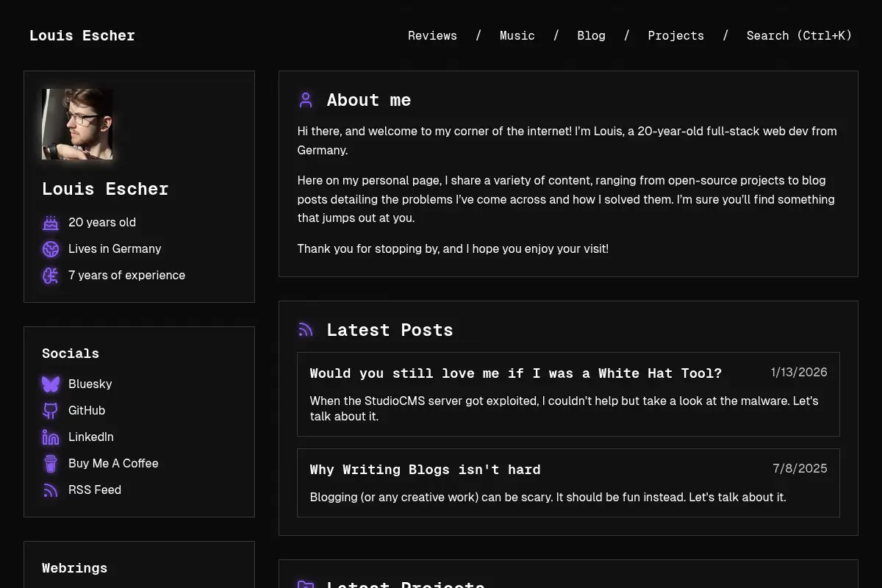Click the RSS Feed icon in Socials

(51, 490)
